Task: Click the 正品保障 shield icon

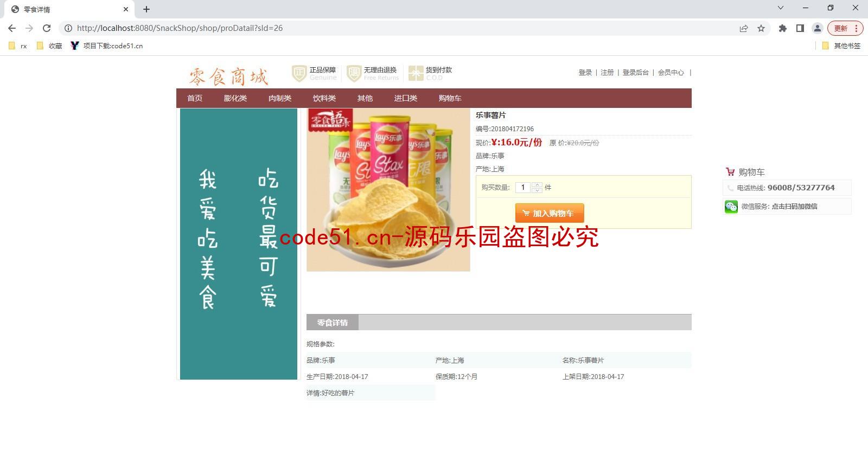Action: tap(299, 73)
